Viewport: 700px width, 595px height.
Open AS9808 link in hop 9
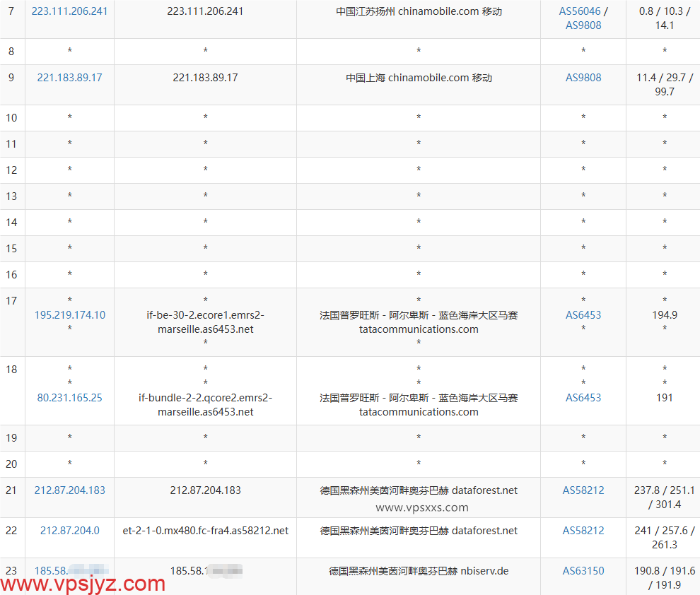(x=583, y=78)
